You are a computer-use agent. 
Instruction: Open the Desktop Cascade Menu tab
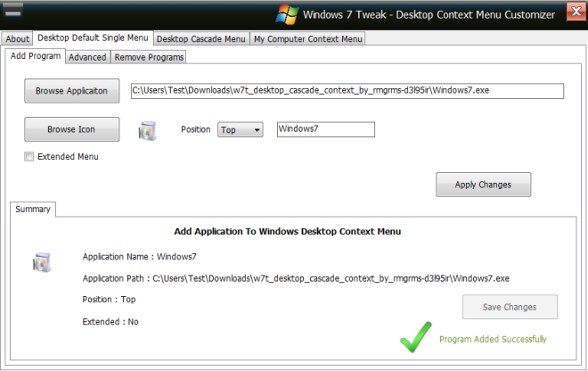point(201,38)
